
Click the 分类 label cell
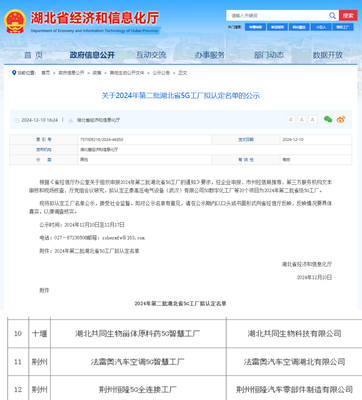(44, 160)
